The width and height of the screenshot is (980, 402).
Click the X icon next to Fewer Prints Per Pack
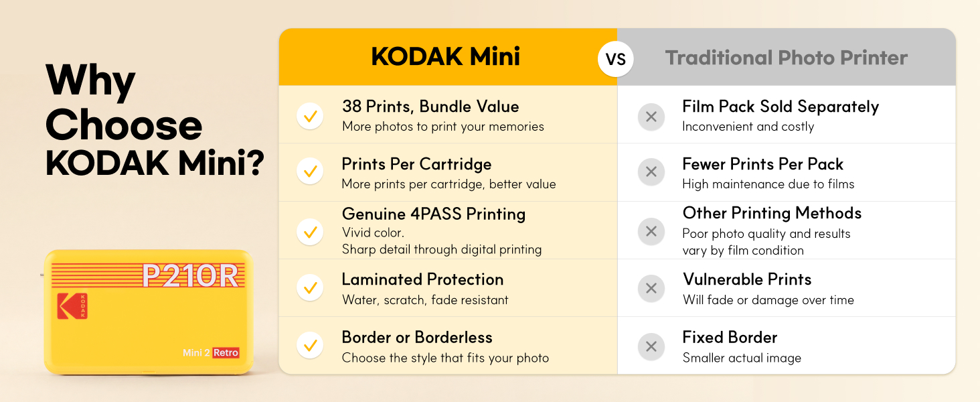[651, 172]
